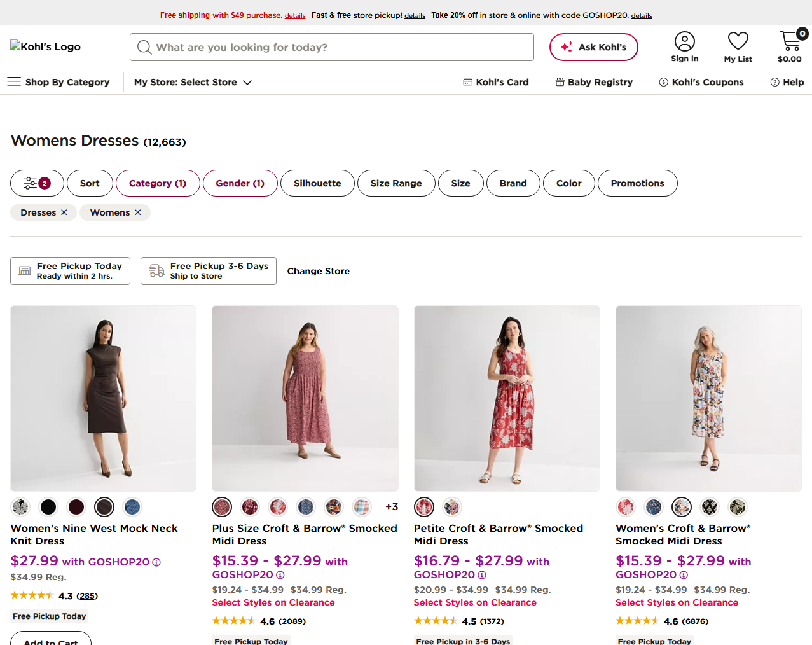812x645 pixels.
Task: Open the Size Range filter
Action: coord(396,183)
